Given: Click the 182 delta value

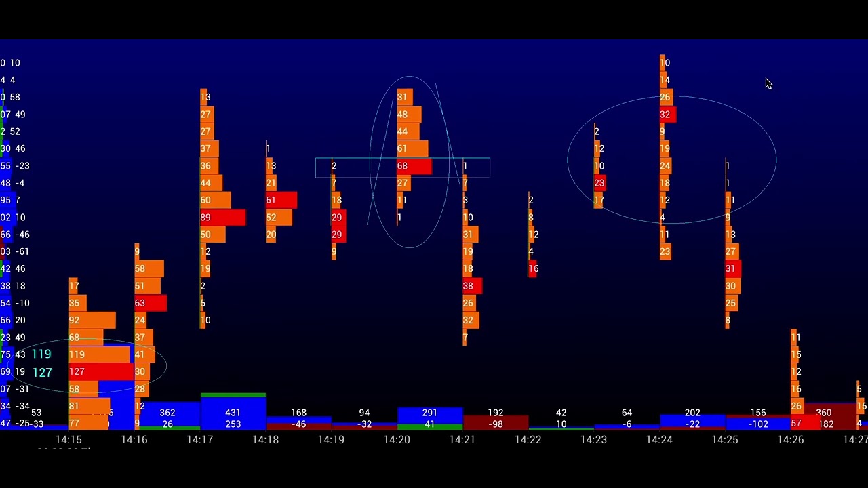Looking at the screenshot, I should 826,424.
